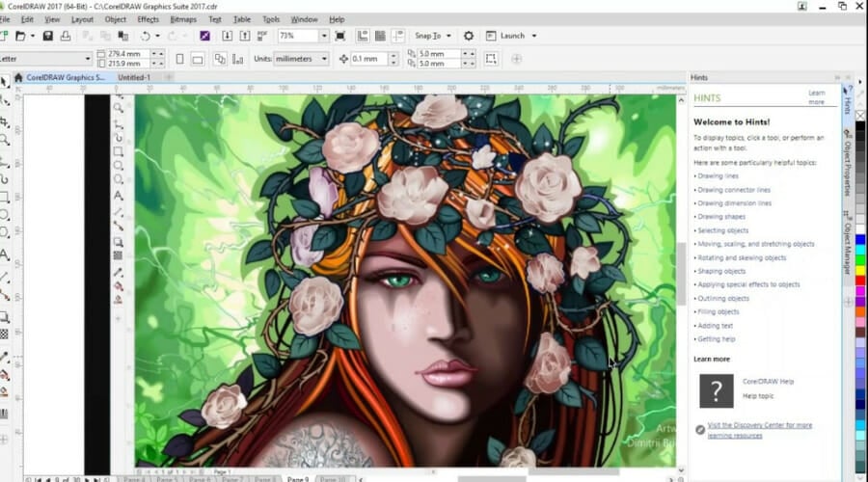This screenshot has width=868, height=482.
Task: Select the Rectangle tool in the left toolbox
Action: tap(5, 197)
